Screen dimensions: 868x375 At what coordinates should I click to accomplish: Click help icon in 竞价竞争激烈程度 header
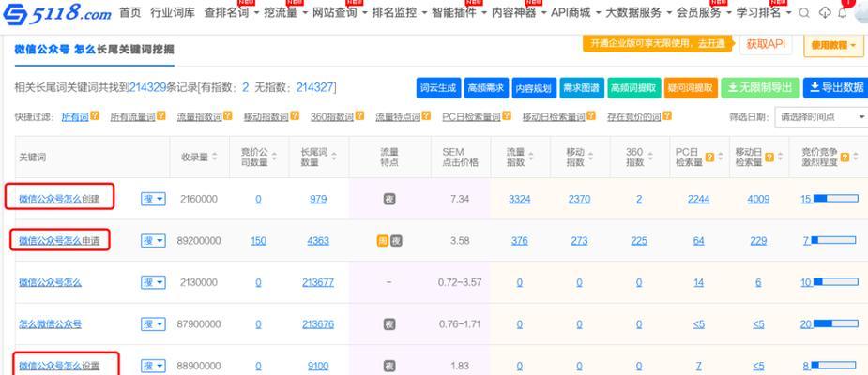coord(845,157)
